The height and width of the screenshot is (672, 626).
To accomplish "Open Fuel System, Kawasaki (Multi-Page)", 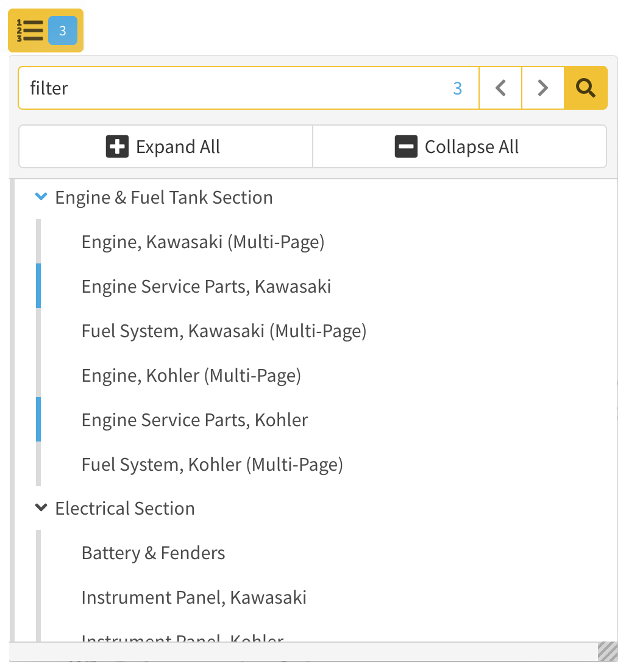I will pos(224,331).
